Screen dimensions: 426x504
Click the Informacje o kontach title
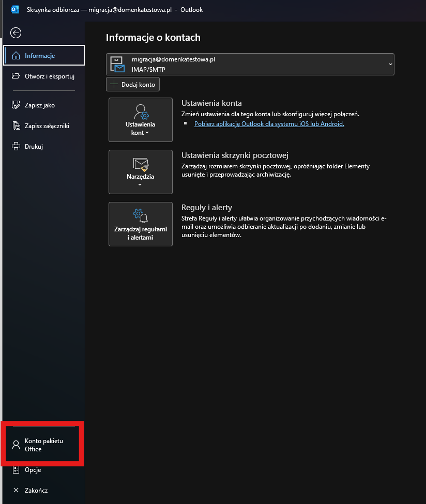(153, 37)
